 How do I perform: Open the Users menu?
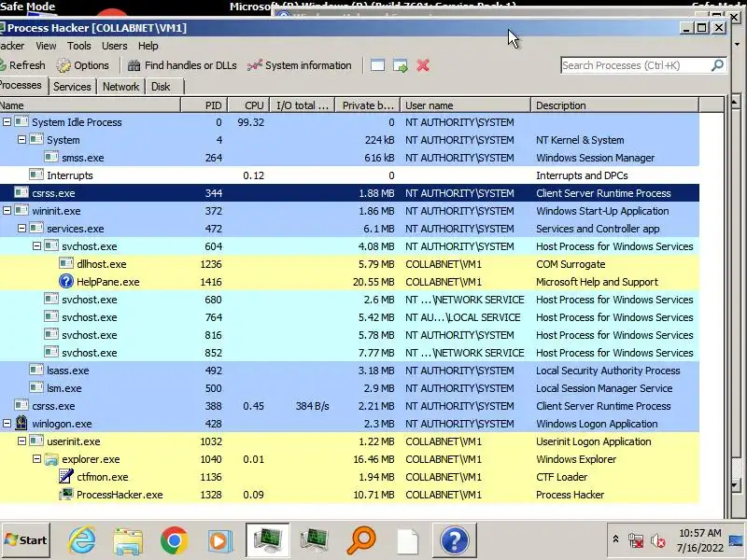click(x=114, y=46)
